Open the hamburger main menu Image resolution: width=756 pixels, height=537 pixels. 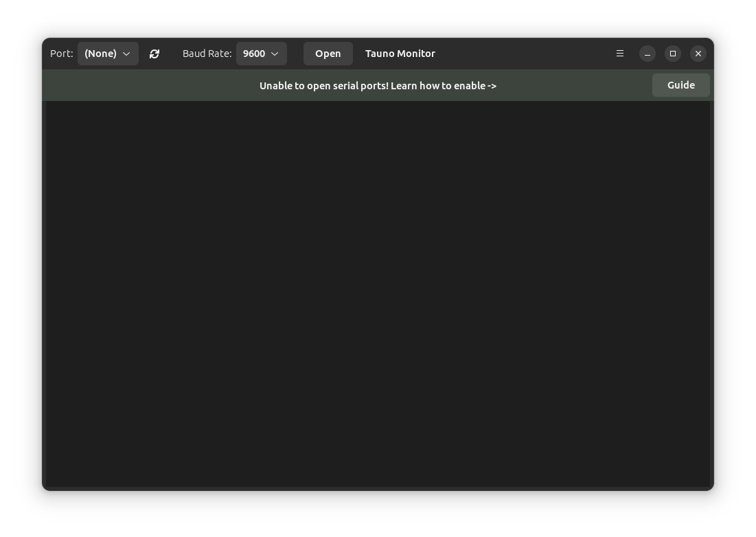pyautogui.click(x=620, y=54)
